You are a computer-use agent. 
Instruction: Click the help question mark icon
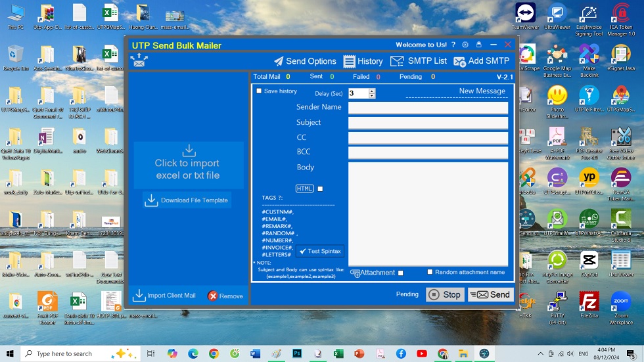pyautogui.click(x=453, y=45)
